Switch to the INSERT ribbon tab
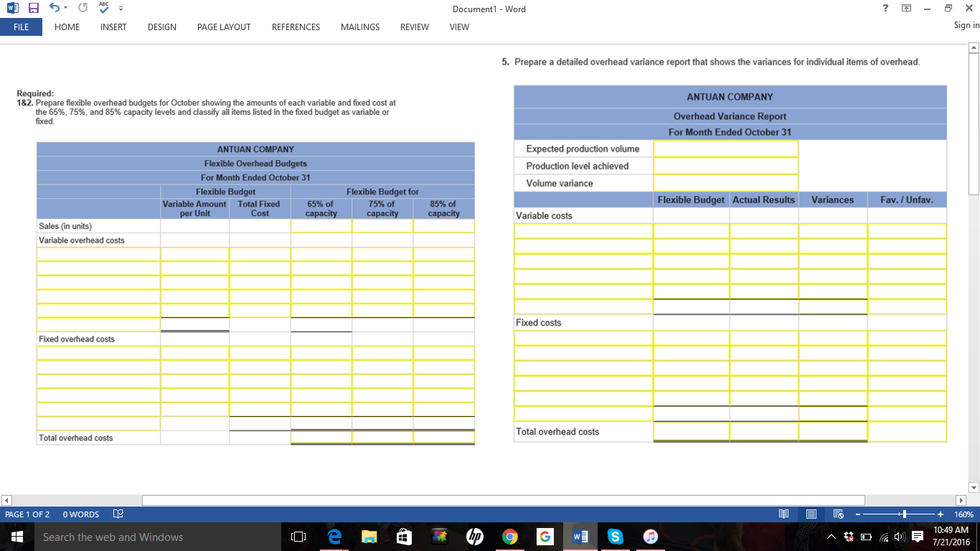Screen dimensions: 980x551 tap(113, 27)
